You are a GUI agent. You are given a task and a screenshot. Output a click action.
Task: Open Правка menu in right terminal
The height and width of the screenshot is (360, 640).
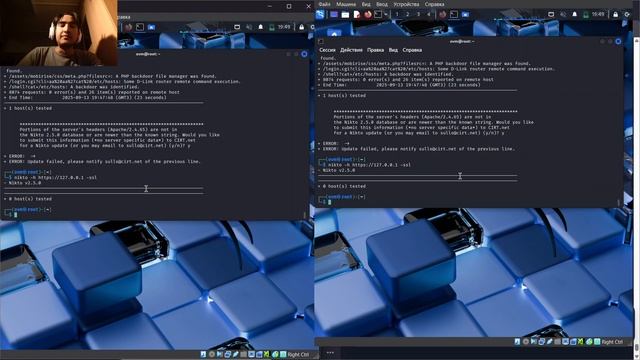point(375,50)
